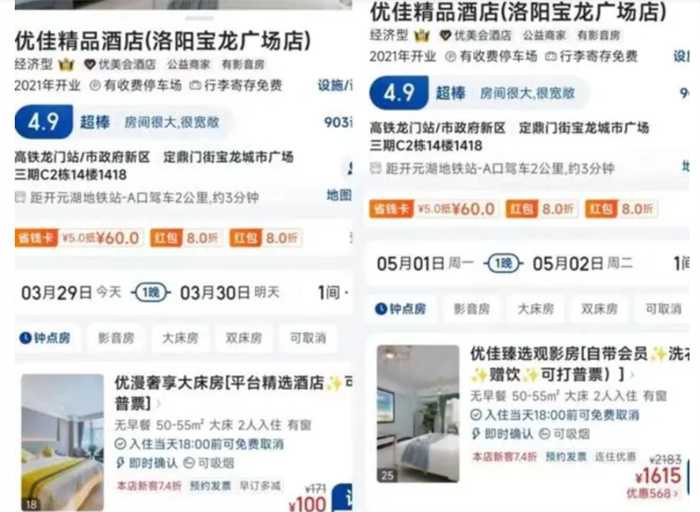Open the yellow-bed room photo thumbnail
700x512 pixels.
pos(62,442)
